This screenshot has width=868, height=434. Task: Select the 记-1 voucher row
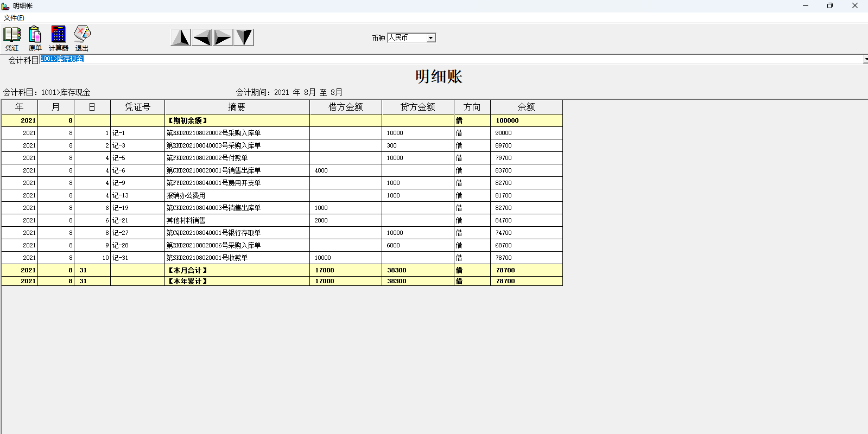(x=137, y=133)
